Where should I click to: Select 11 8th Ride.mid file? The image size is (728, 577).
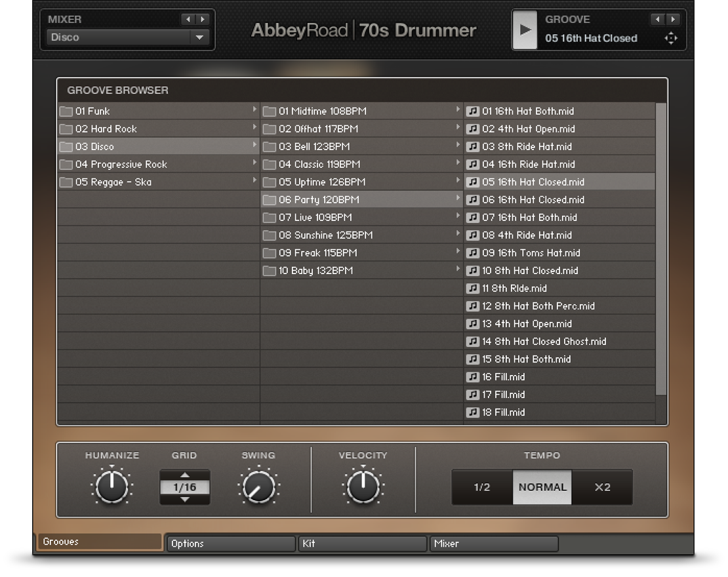tap(559, 288)
